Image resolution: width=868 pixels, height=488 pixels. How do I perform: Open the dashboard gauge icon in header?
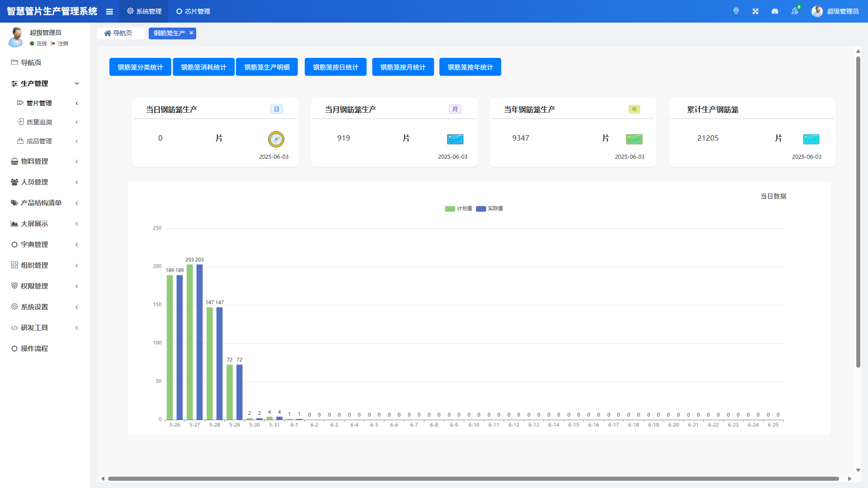(x=775, y=11)
